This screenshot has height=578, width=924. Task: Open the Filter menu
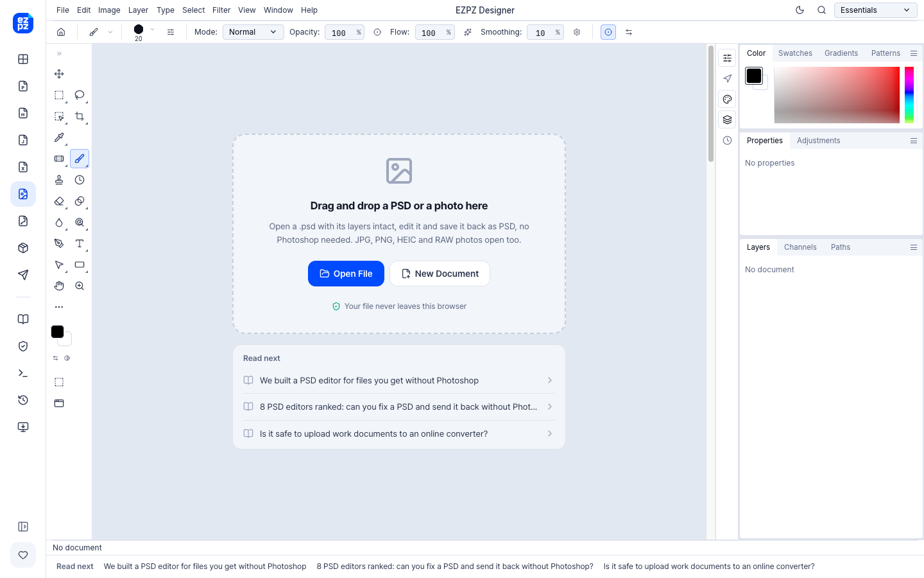(221, 10)
